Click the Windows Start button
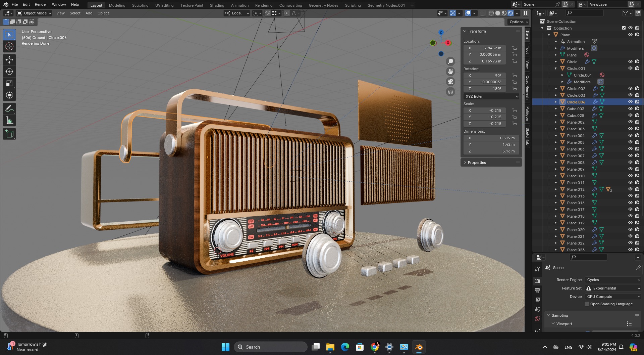This screenshot has height=355, width=644. (x=225, y=347)
